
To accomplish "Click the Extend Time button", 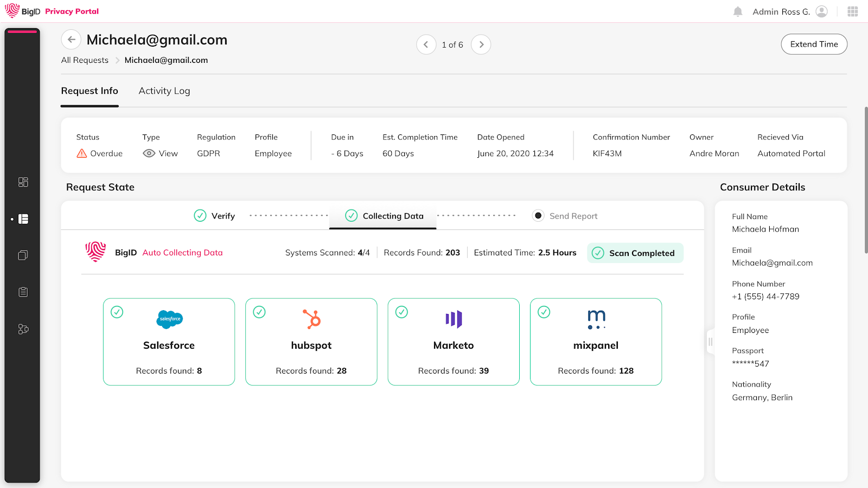I will point(814,44).
